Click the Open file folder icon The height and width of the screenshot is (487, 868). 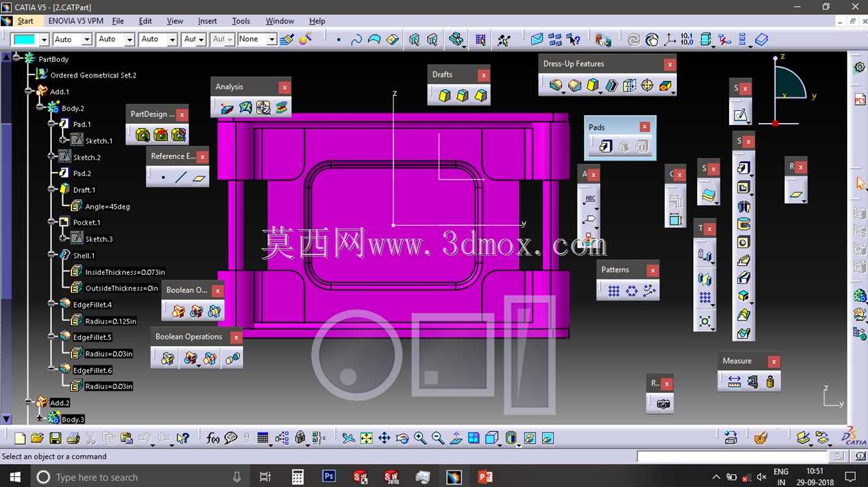(x=37, y=438)
